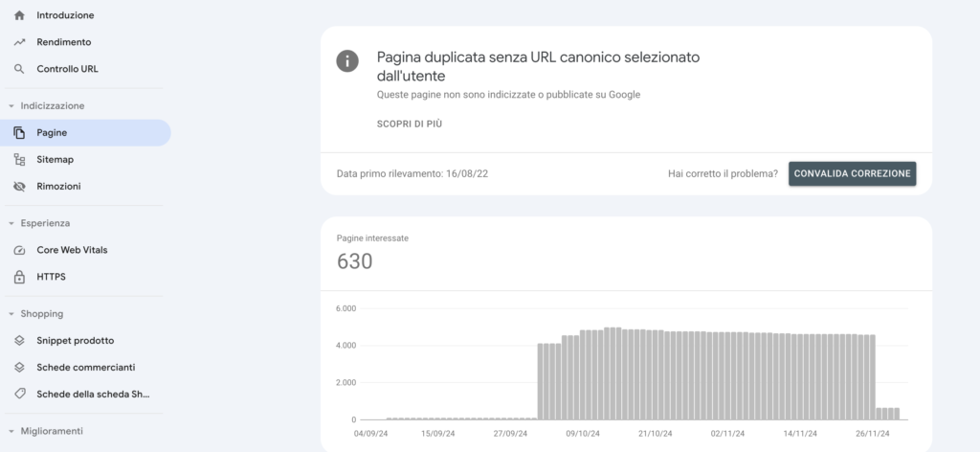This screenshot has height=452, width=980.
Task: Click the crossed-eye Rimozioni icon
Action: point(19,187)
